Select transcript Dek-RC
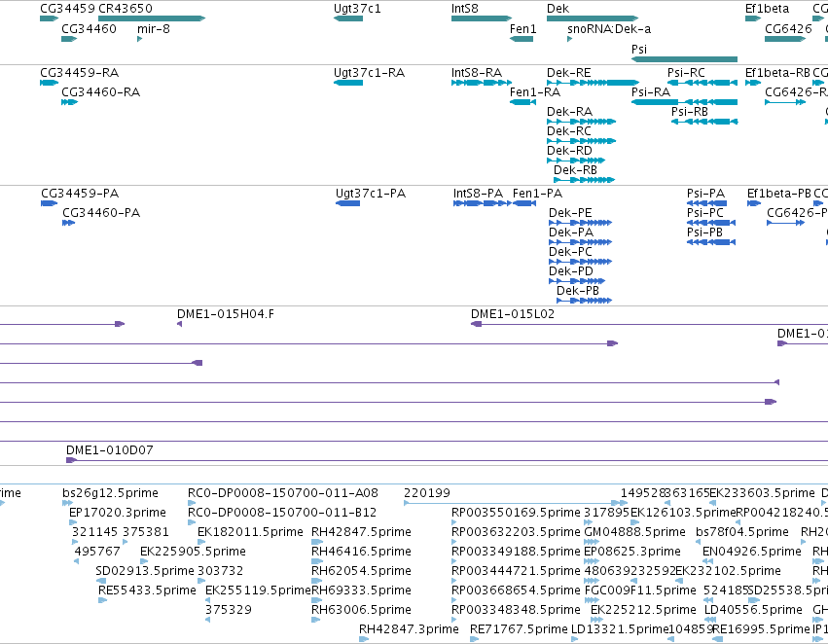The image size is (828, 644). [x=582, y=141]
